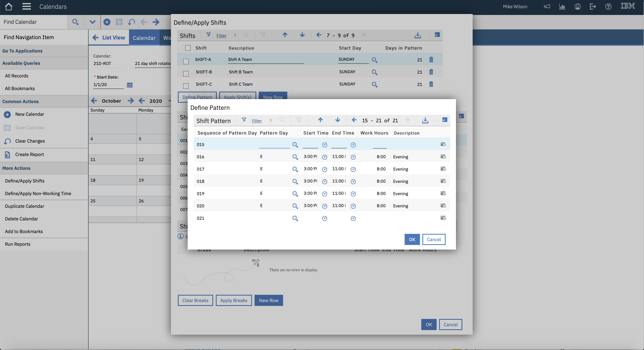Check the select-all checkbox in the Shifts header

tap(188, 48)
